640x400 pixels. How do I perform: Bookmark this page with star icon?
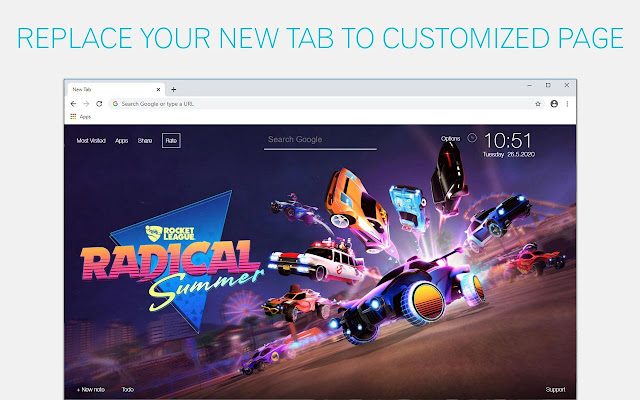(538, 104)
